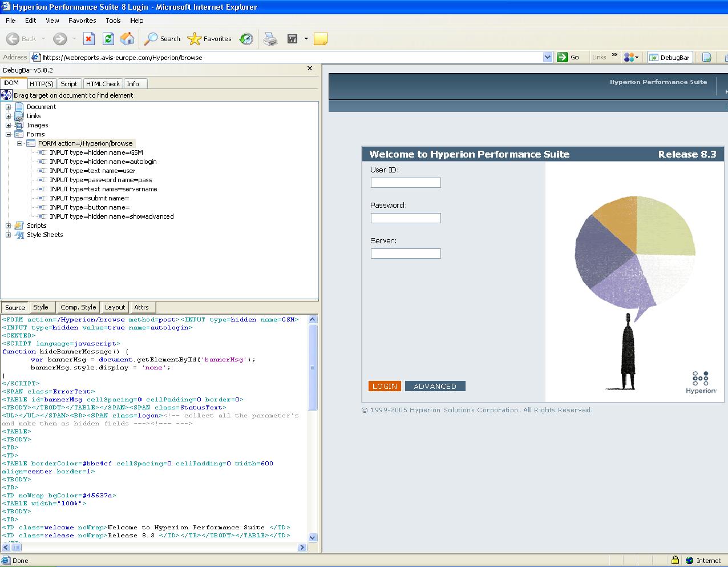
Task: Open the File menu
Action: click(11, 21)
